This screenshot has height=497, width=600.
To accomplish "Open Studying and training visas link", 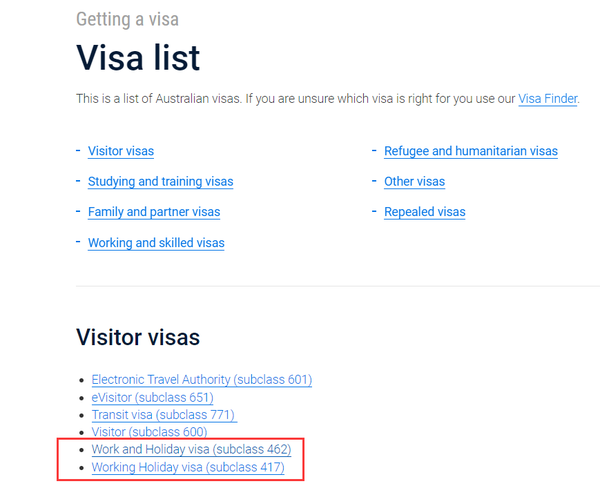I will click(x=160, y=182).
